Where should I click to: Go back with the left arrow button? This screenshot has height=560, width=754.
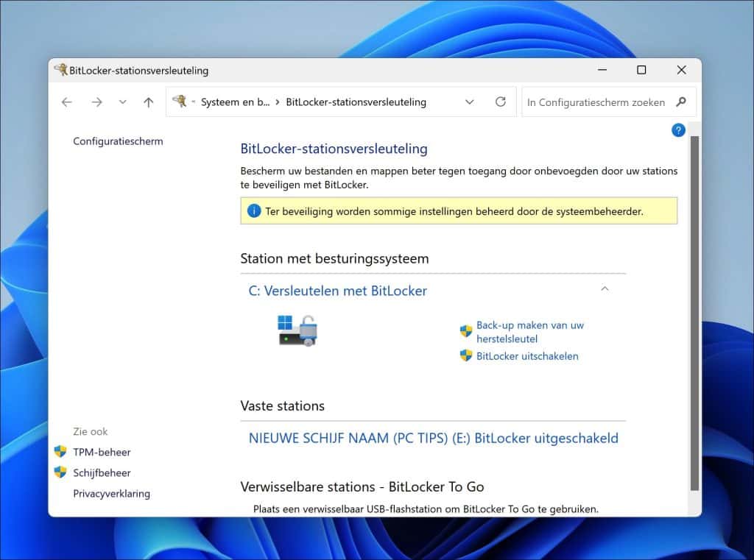[x=67, y=102]
